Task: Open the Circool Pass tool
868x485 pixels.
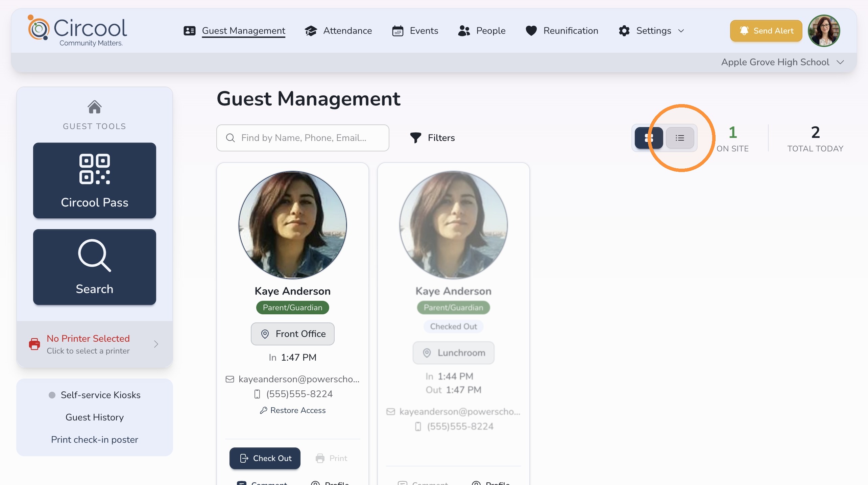Action: (95, 180)
